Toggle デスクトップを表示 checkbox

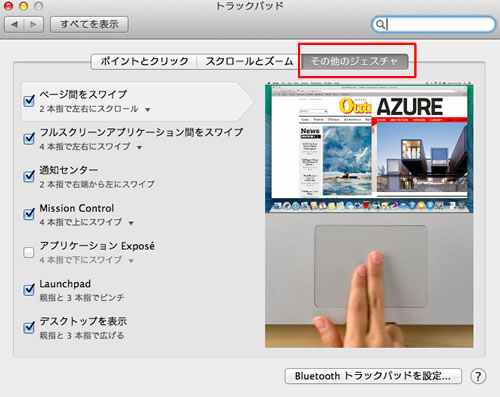tap(29, 327)
